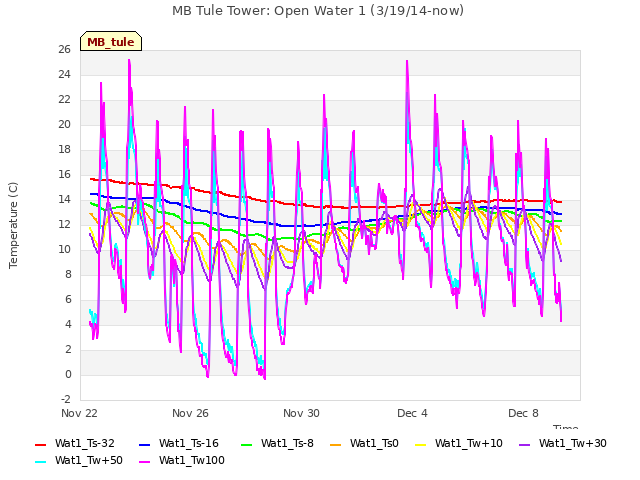Toggle the Wat1_Ts0 legend entry
Image resolution: width=640 pixels, height=480 pixels.
364,444
